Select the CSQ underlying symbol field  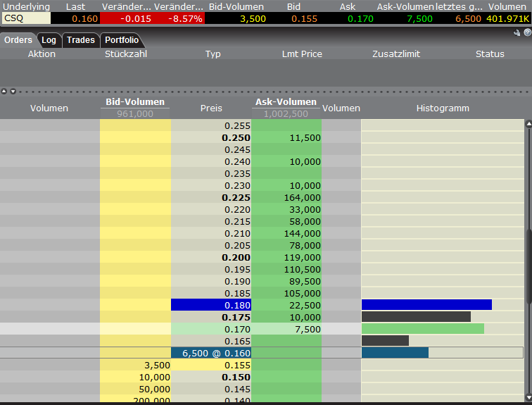[x=25, y=18]
